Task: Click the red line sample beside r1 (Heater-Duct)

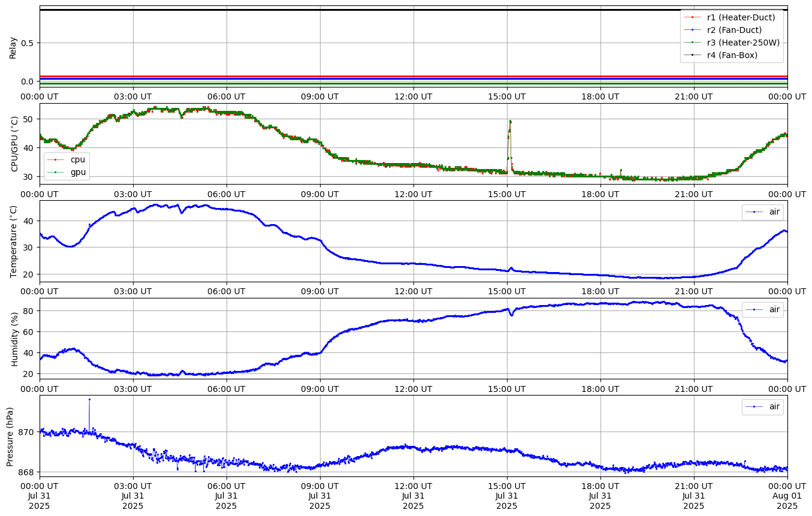Action: pyautogui.click(x=693, y=17)
